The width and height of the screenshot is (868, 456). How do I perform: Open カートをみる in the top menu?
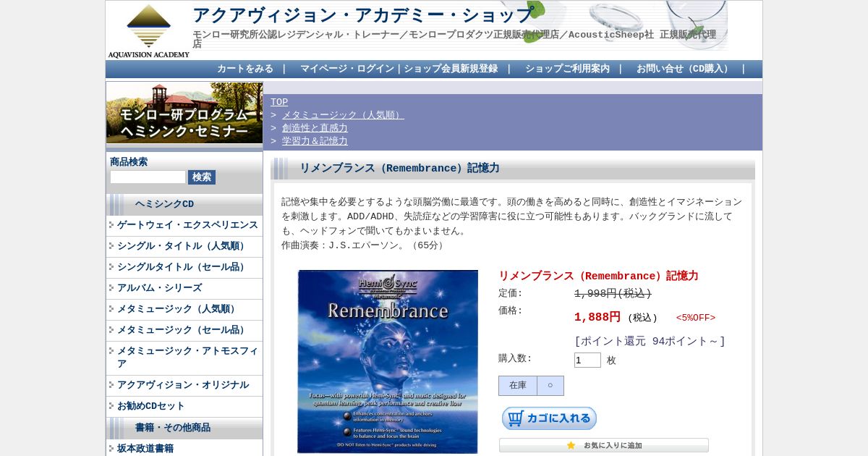pyautogui.click(x=245, y=69)
